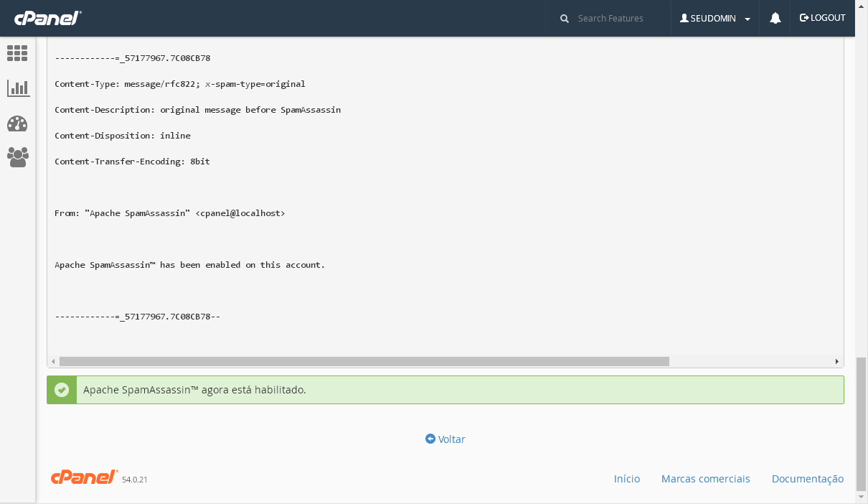Go back via the Voltar link
The image size is (868, 504).
(445, 439)
